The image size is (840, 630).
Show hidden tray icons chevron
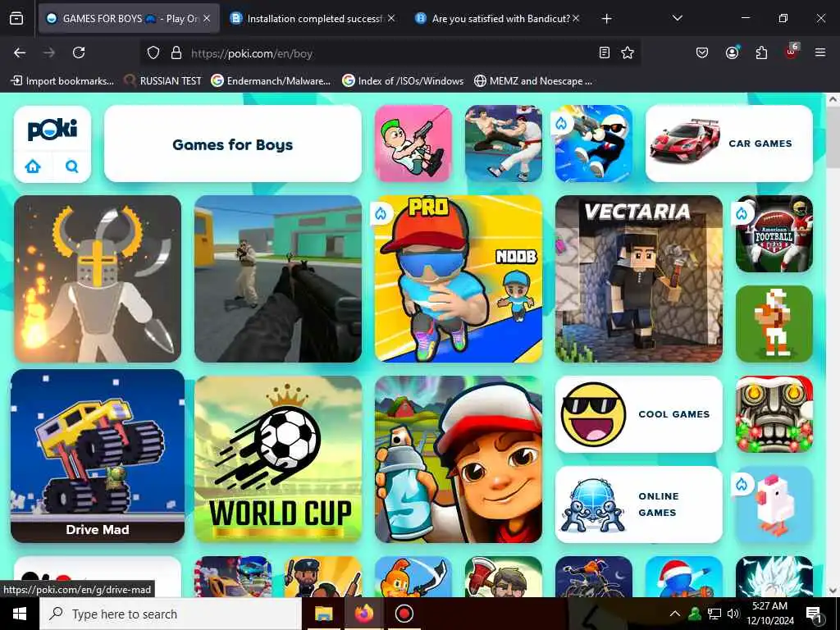tap(675, 614)
